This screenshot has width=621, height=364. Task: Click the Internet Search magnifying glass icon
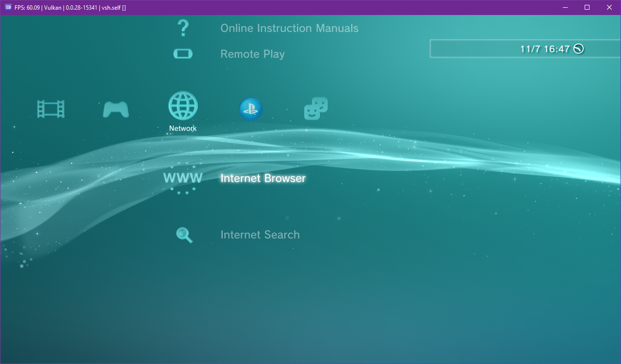[x=183, y=235]
